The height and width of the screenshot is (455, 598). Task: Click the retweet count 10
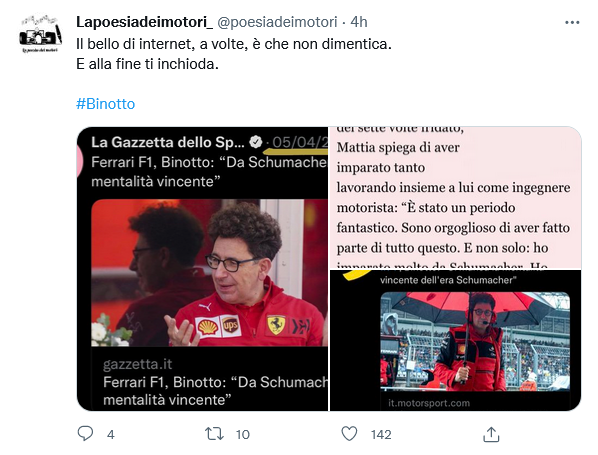243,434
